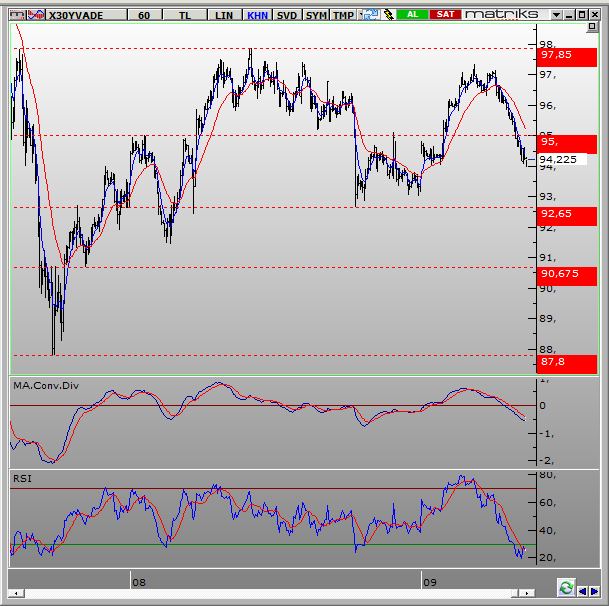Toggle the LIN linear scale button
The height and width of the screenshot is (606, 609).
click(x=224, y=15)
